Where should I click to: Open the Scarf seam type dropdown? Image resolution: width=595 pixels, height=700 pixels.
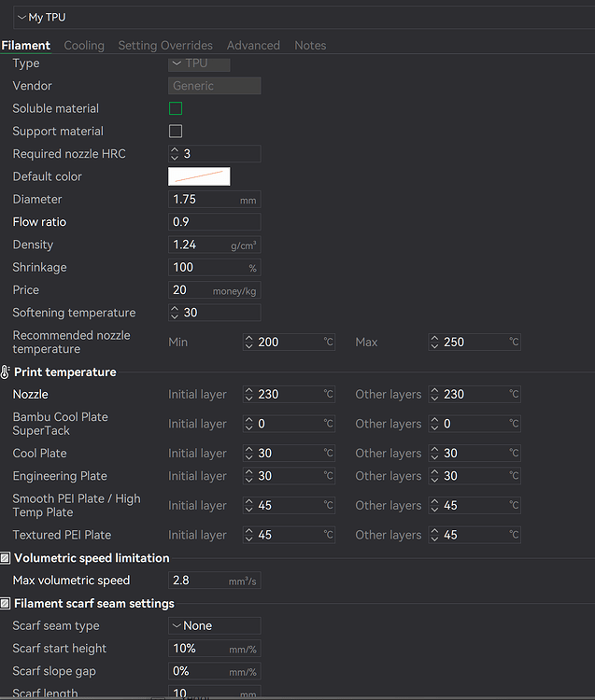pyautogui.click(x=215, y=626)
